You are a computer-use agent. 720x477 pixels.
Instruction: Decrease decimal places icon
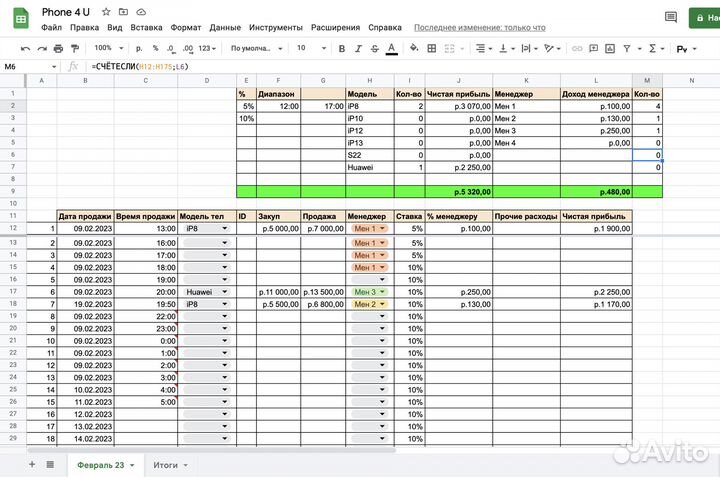click(x=171, y=48)
